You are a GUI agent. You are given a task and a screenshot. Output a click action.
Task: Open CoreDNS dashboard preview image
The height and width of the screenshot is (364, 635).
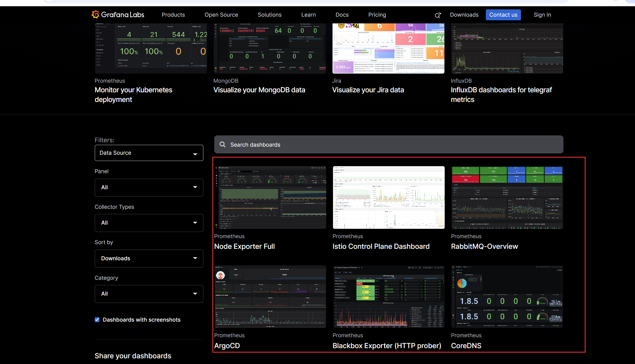(507, 296)
